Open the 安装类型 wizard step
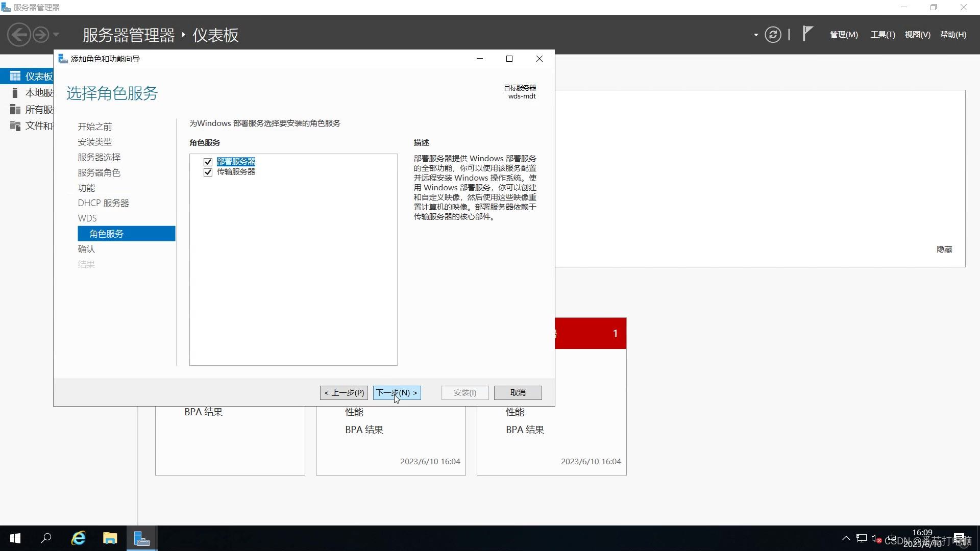The height and width of the screenshot is (551, 980). (x=94, y=142)
